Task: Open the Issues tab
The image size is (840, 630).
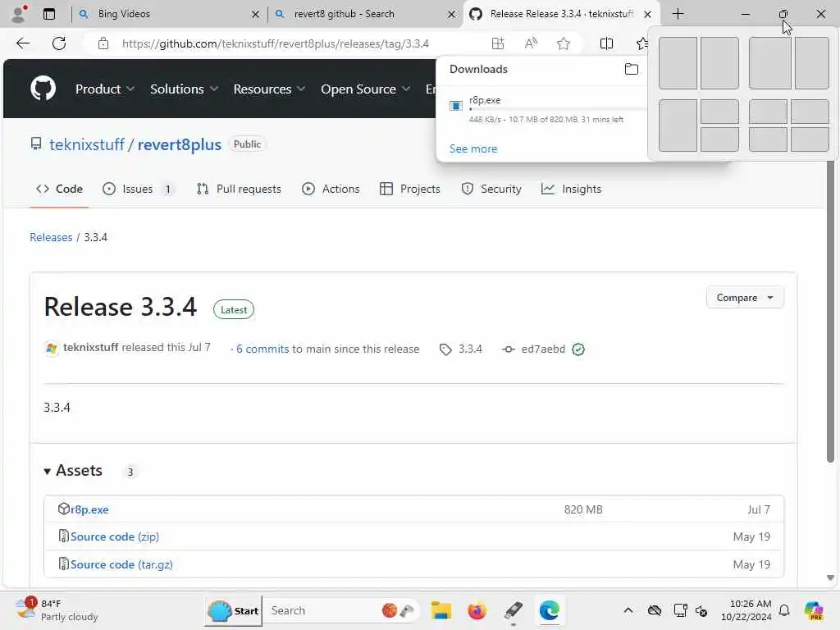Action: pyautogui.click(x=138, y=189)
